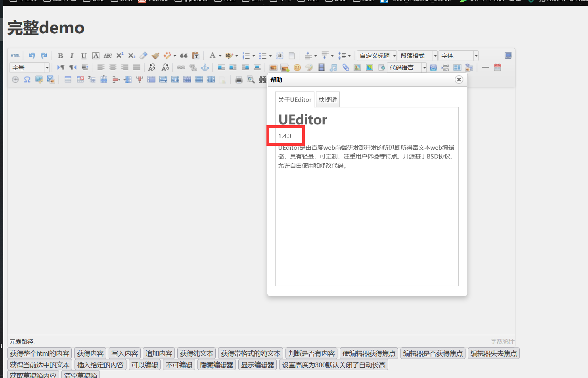Click the 获得内容 button

click(x=90, y=353)
